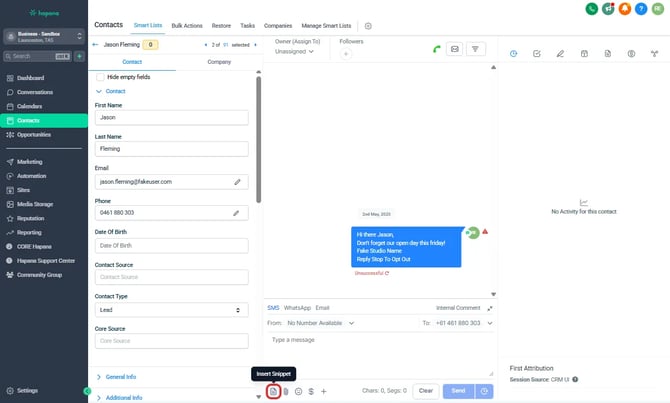Screen dimensions: 670x403
Task: Click the pencil icon beside Email field
Action: 238,182
